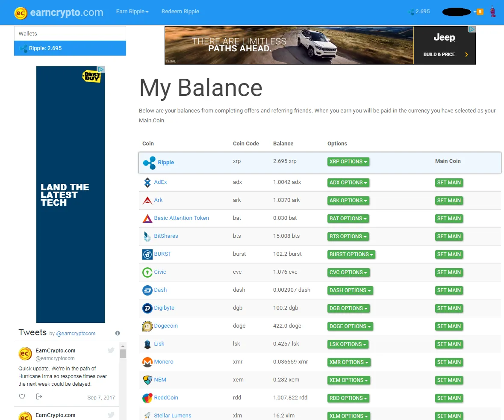Screen dimensions: 504x420
Task: Open the Civic coin link
Action: pyautogui.click(x=160, y=272)
